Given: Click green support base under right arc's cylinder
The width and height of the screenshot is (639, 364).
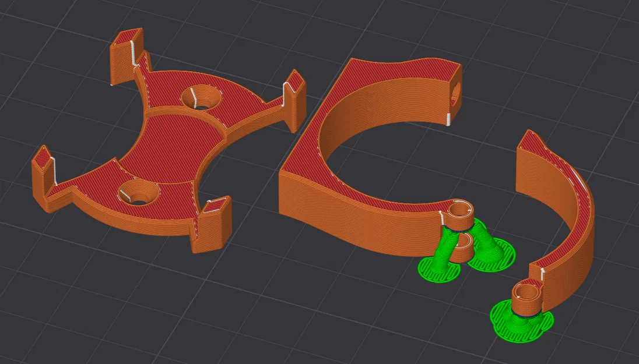Looking at the screenshot, I should (x=522, y=321).
